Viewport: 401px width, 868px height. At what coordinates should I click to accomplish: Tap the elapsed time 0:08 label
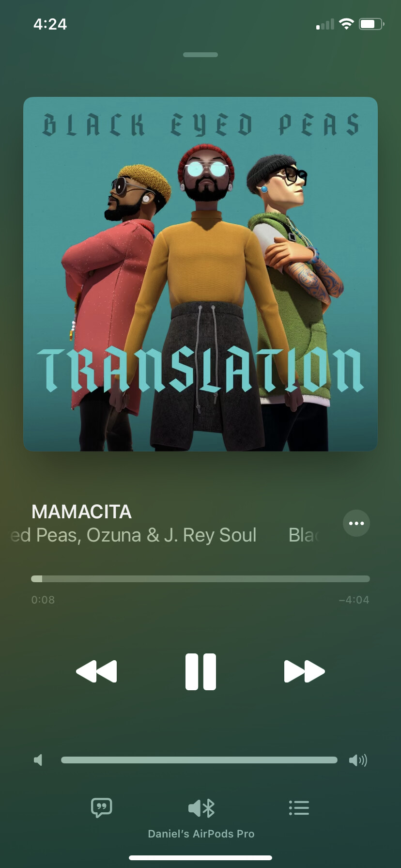coord(43,600)
